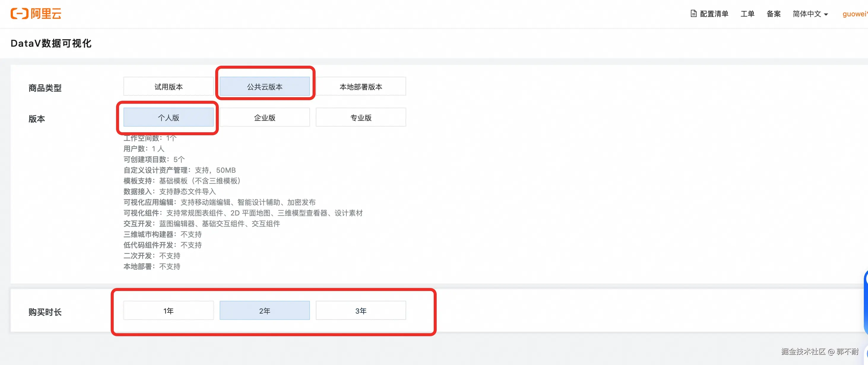Click the 三维城市构建器 feature line

point(162,234)
